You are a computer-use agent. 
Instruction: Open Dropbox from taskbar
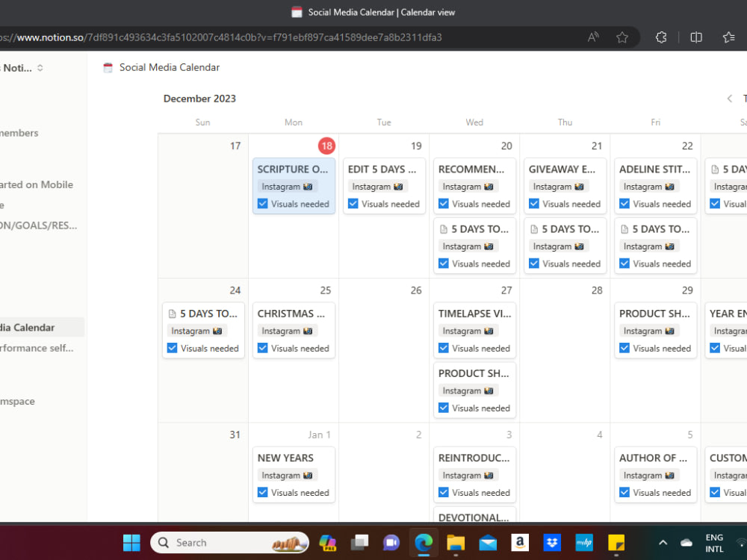[552, 542]
